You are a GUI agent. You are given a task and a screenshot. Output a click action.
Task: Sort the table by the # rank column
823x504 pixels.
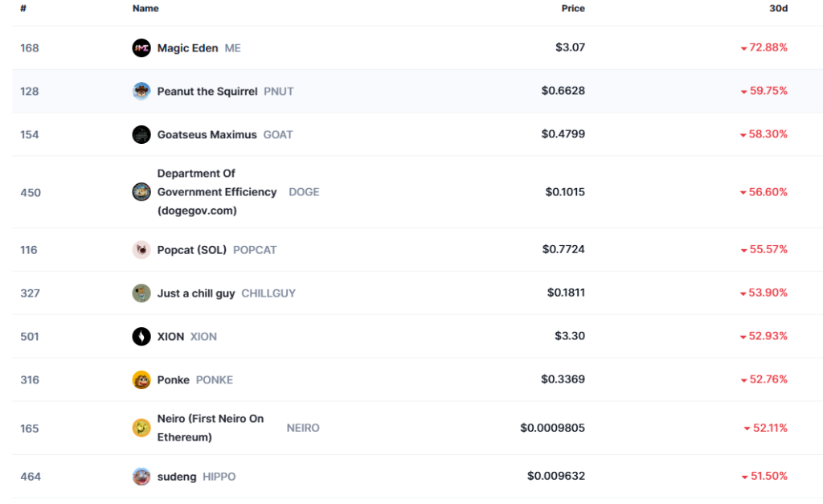pyautogui.click(x=23, y=9)
